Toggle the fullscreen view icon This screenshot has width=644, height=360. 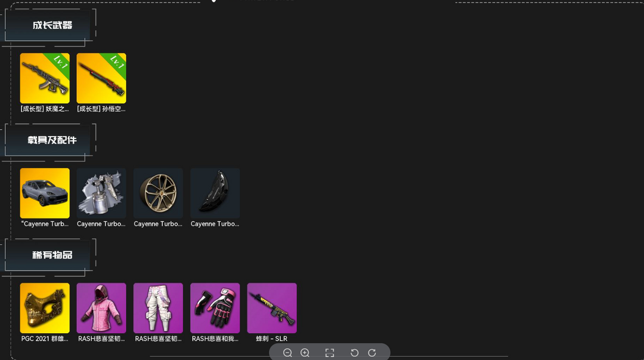coord(329,353)
